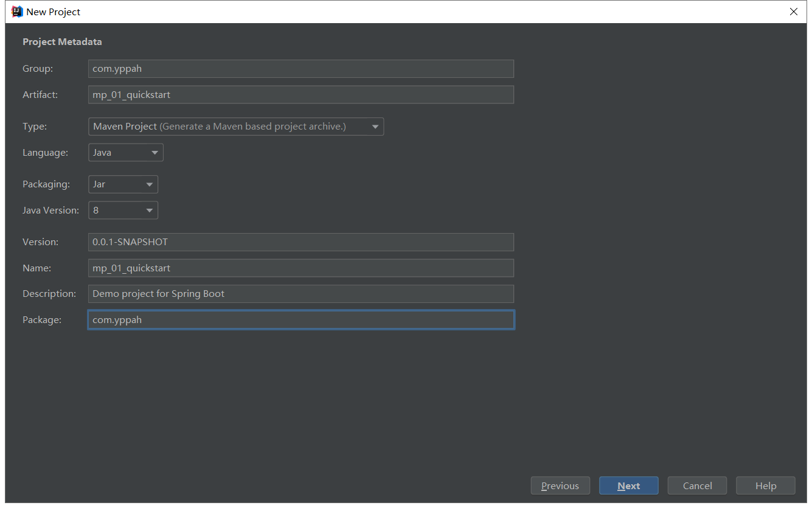This screenshot has height=508, width=812.
Task: Click the New Project title bar text
Action: click(x=54, y=12)
